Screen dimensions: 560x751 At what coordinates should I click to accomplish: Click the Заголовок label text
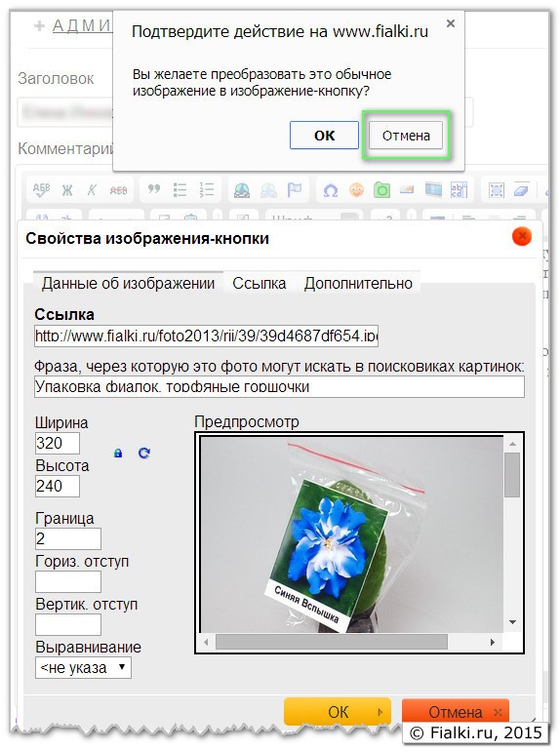point(56,78)
